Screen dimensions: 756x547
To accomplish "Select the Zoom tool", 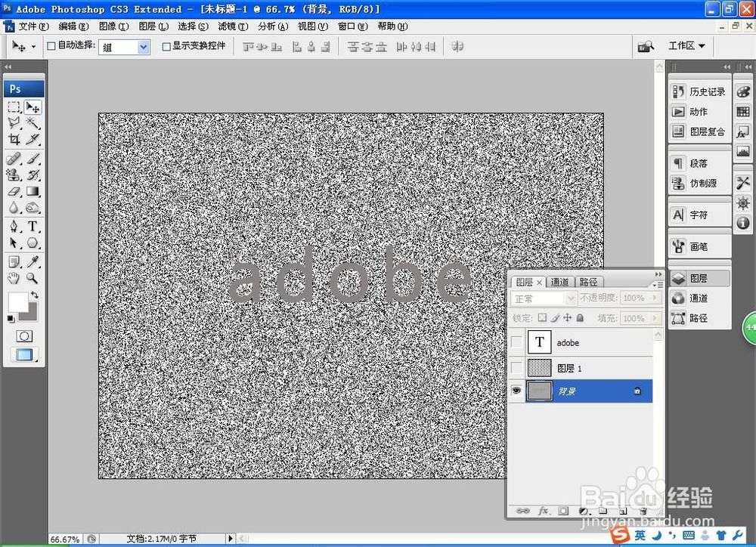I will [33, 278].
